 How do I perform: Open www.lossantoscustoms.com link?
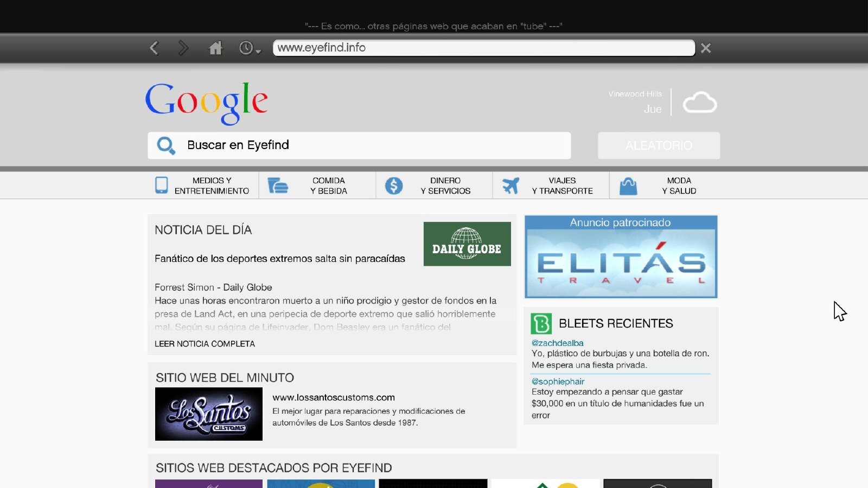tap(334, 397)
